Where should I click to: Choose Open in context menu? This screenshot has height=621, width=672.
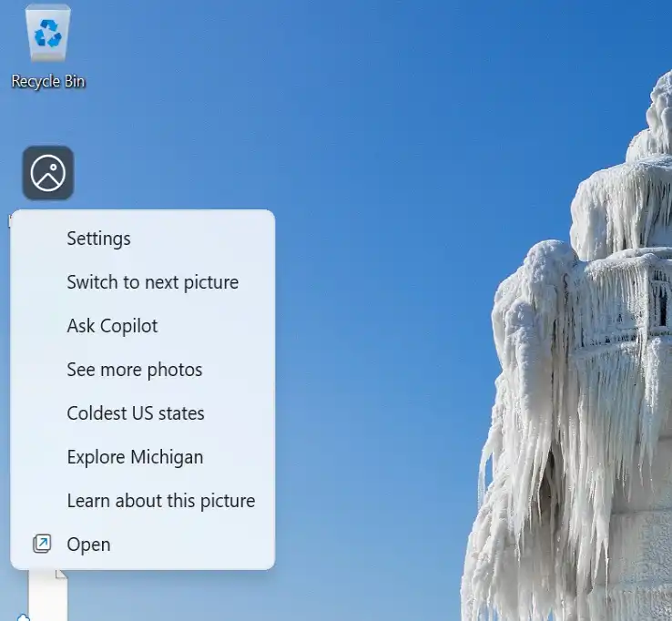(x=142, y=545)
